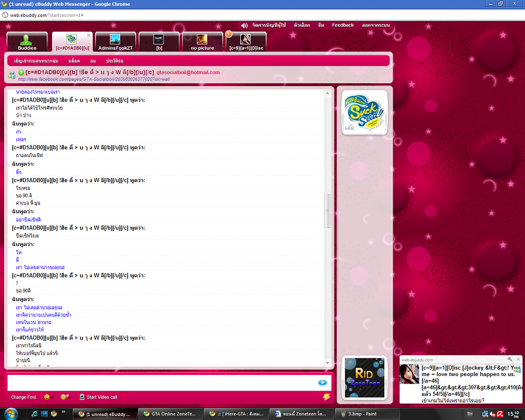Screen dimensions: 525x420
Task: Click the green online status icon
Action: point(21,72)
